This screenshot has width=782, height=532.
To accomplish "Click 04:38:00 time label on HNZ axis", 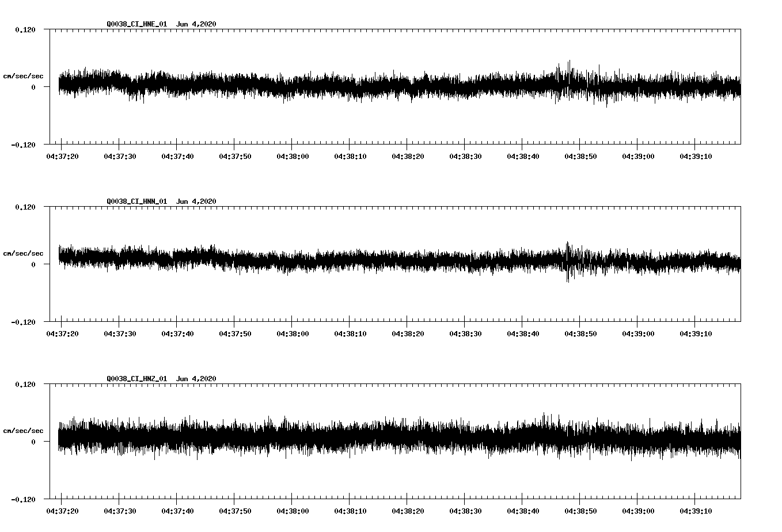I will click(293, 511).
